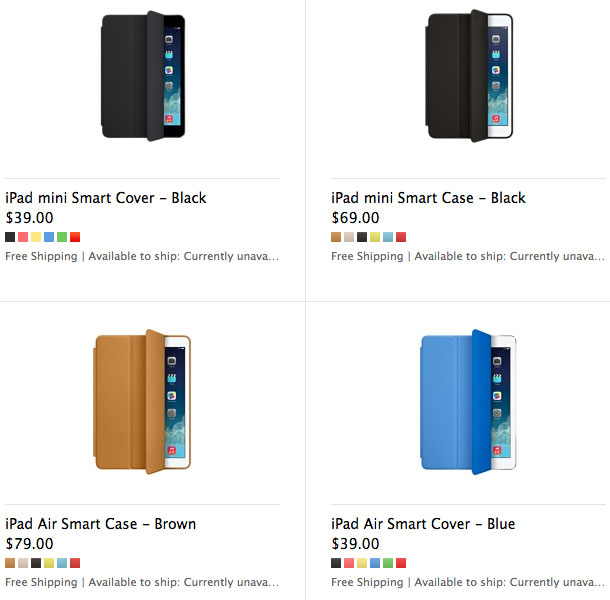Open the iPad mini Smart Case – Black link
Viewport: 610px width, 600px height.
coord(428,197)
